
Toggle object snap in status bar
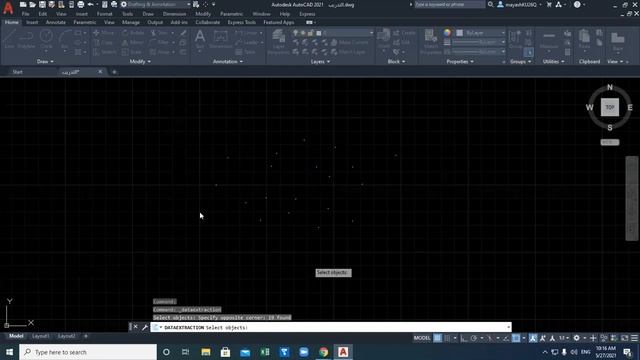pyautogui.click(x=516, y=338)
